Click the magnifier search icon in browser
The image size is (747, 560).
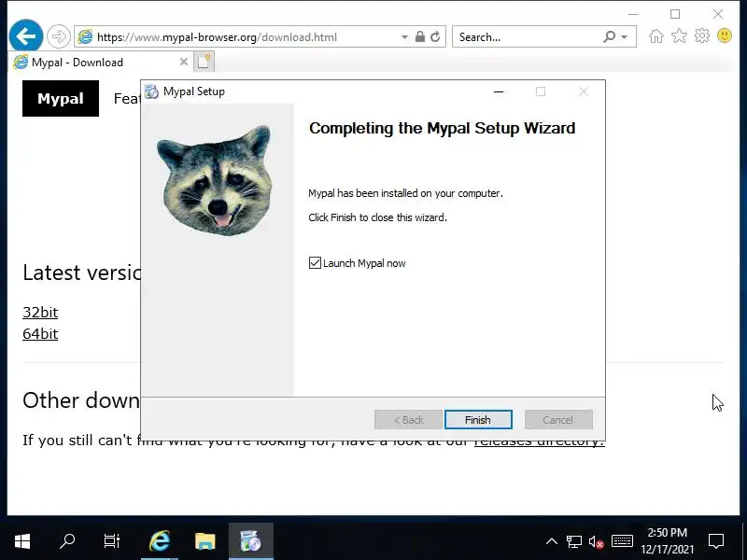coord(610,36)
